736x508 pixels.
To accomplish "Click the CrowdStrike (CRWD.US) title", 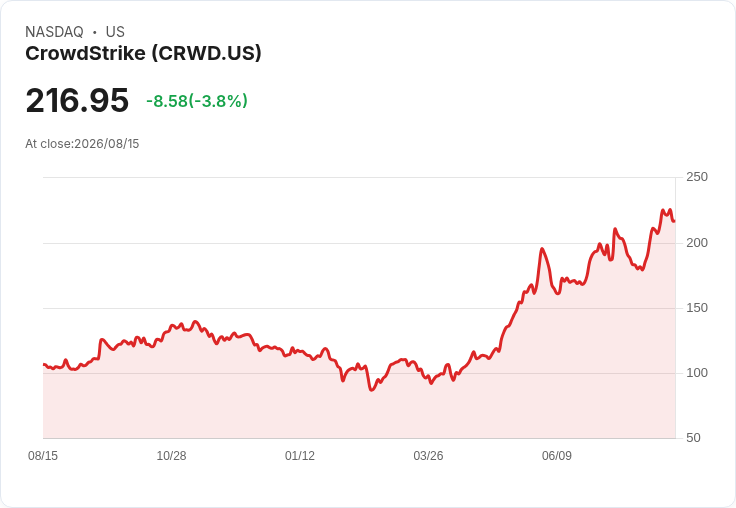I will tap(143, 53).
